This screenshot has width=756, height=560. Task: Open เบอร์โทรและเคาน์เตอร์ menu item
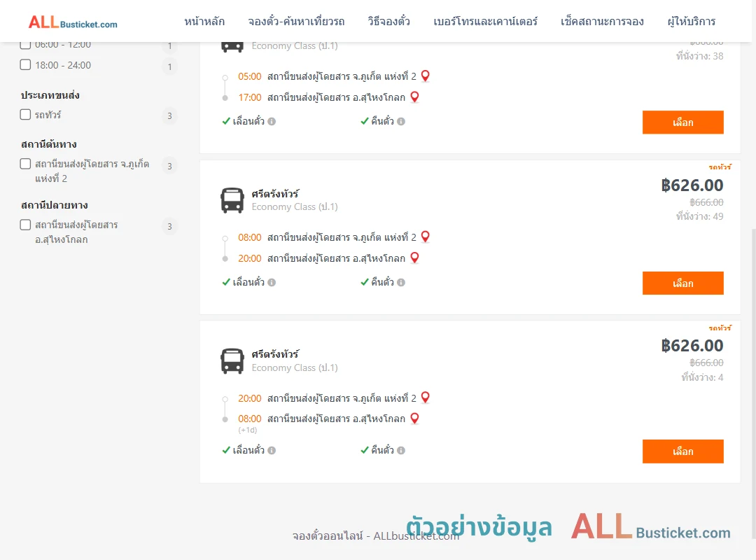486,22
